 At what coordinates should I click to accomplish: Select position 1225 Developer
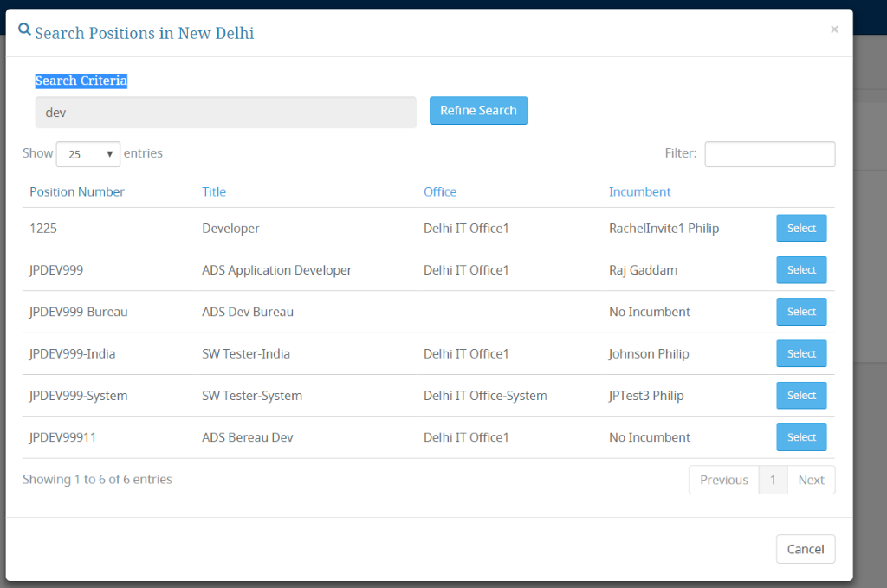coord(801,228)
